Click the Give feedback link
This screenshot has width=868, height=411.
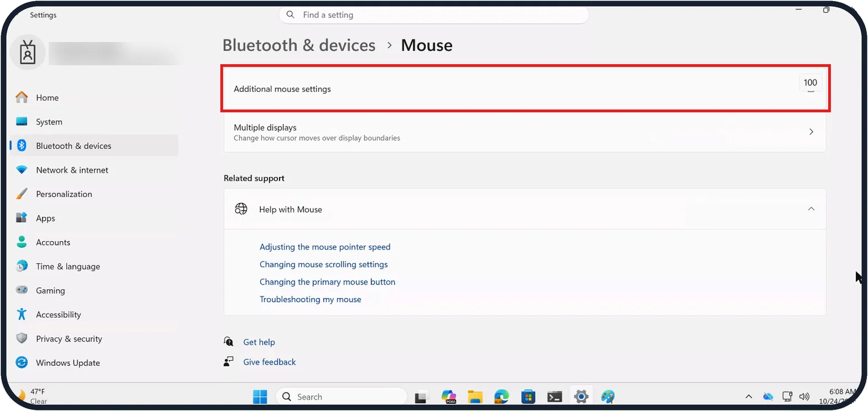click(x=270, y=362)
